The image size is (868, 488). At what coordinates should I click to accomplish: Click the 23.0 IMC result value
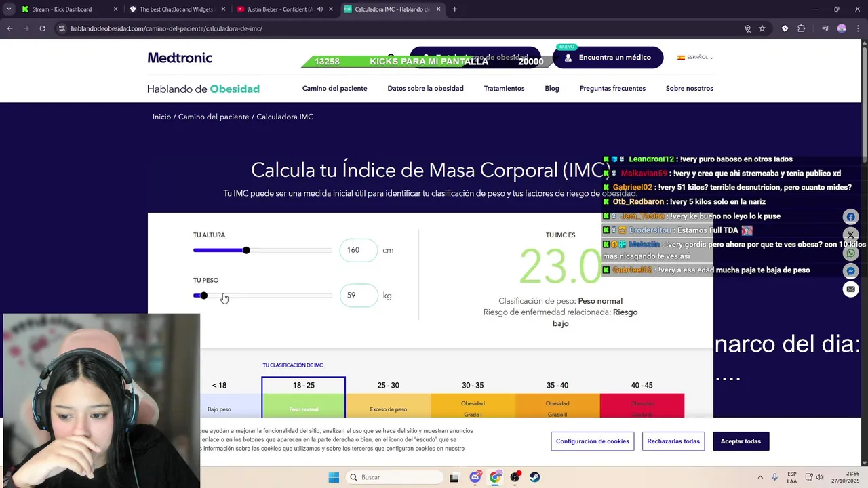(560, 266)
